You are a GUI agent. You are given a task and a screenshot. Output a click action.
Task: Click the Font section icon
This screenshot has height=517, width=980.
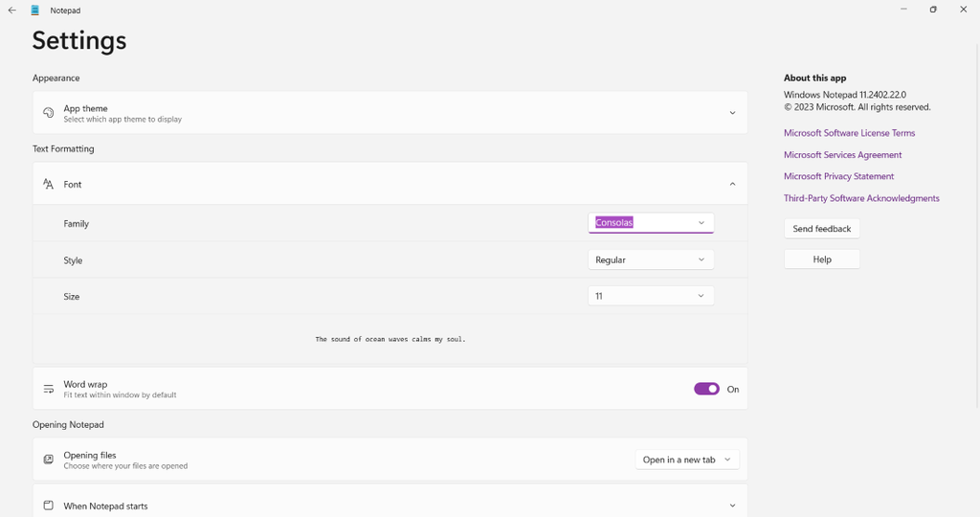click(x=48, y=184)
